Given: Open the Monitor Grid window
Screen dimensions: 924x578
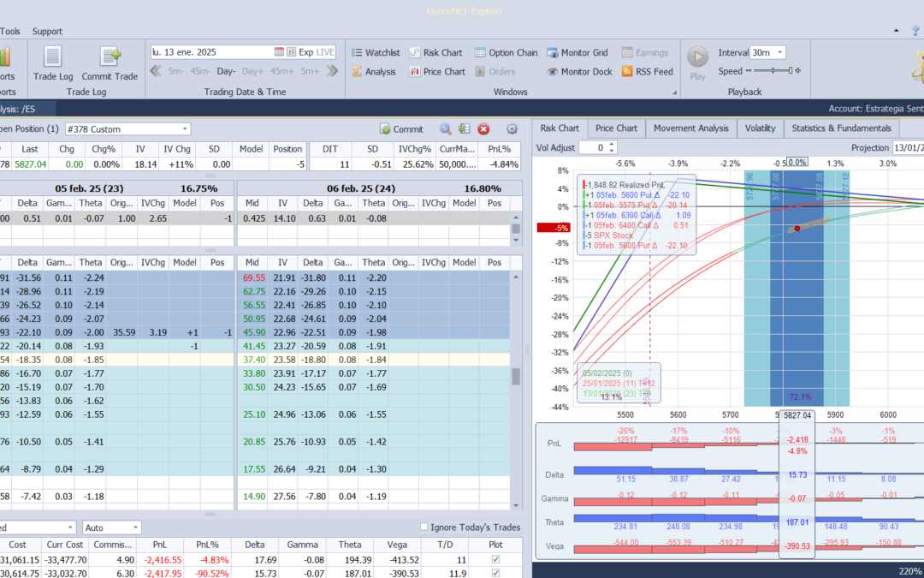Looking at the screenshot, I should (x=577, y=52).
